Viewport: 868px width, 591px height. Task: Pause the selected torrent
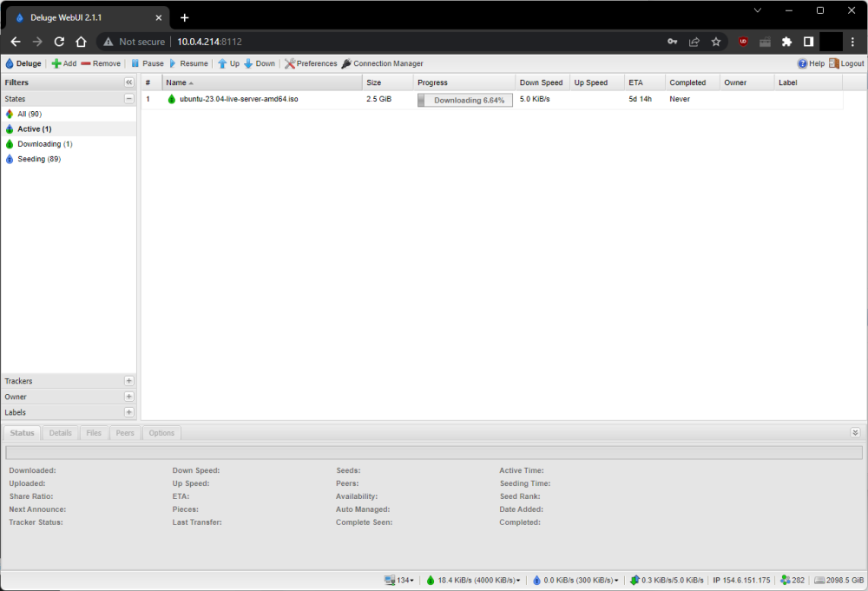pos(148,63)
